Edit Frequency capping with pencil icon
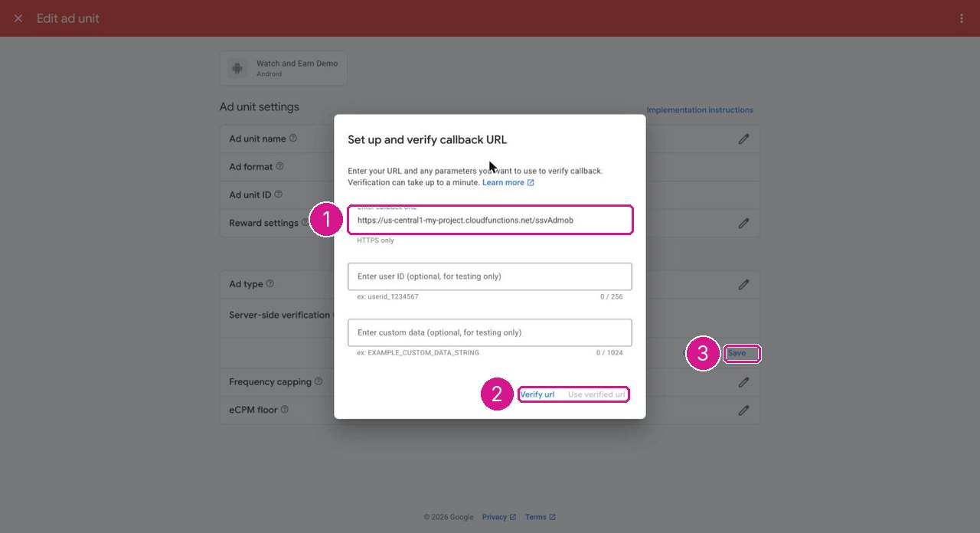 pos(743,382)
